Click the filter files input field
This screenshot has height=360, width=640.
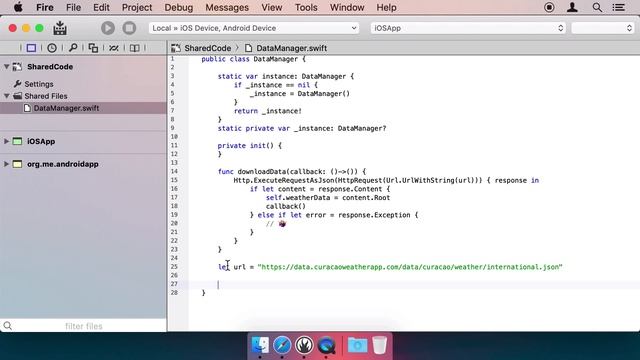click(84, 326)
